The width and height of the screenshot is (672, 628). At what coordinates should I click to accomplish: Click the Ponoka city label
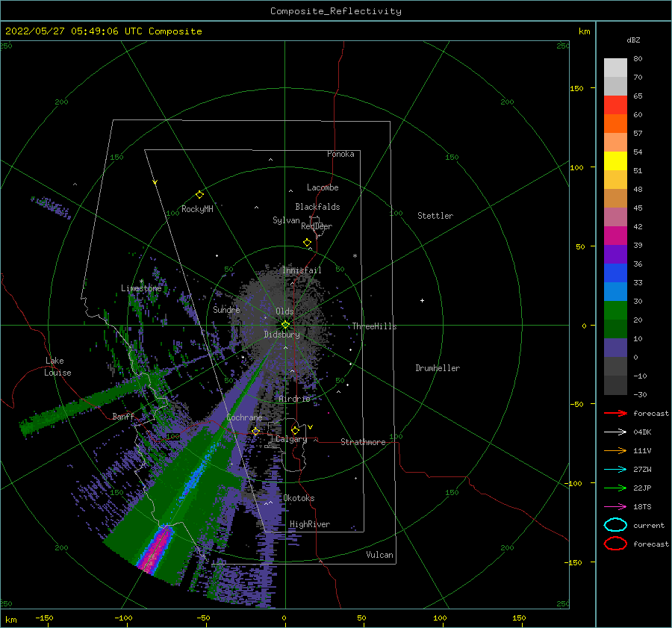click(x=340, y=154)
